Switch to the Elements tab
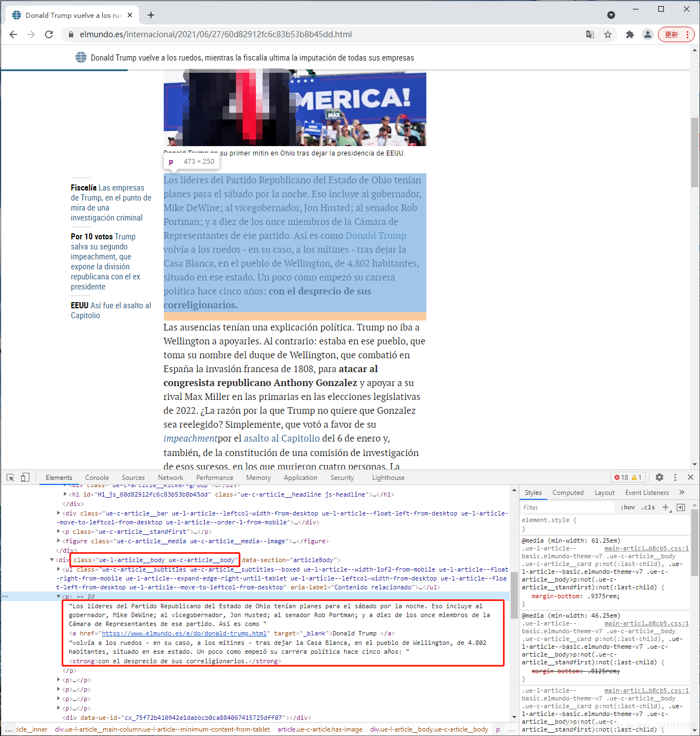This screenshot has width=700, height=736. pos(59,478)
